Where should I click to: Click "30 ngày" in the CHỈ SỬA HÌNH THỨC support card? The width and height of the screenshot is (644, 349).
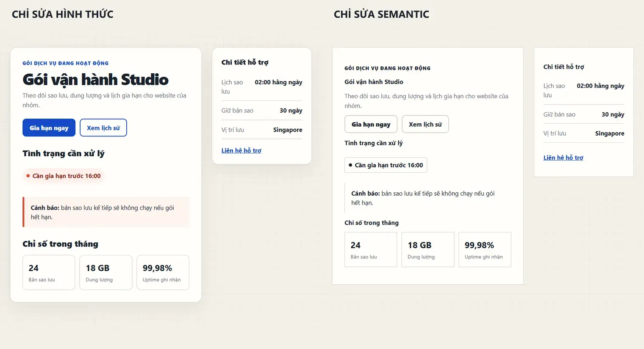click(x=291, y=111)
